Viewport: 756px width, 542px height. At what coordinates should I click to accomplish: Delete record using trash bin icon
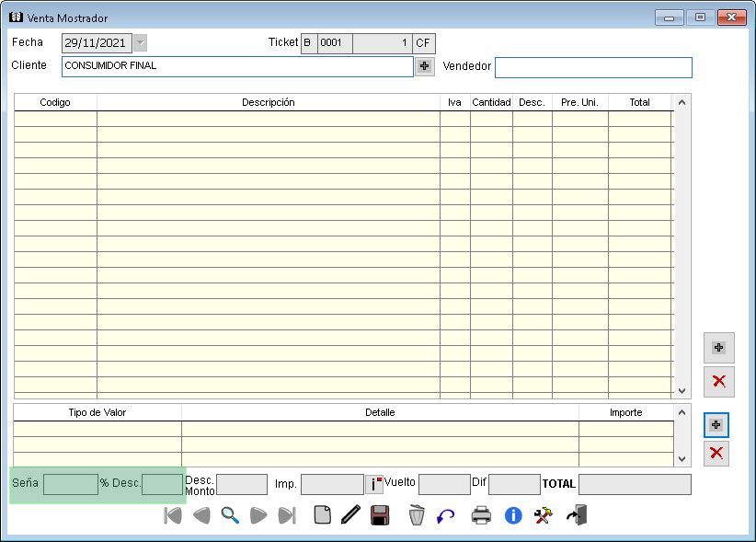pyautogui.click(x=417, y=515)
